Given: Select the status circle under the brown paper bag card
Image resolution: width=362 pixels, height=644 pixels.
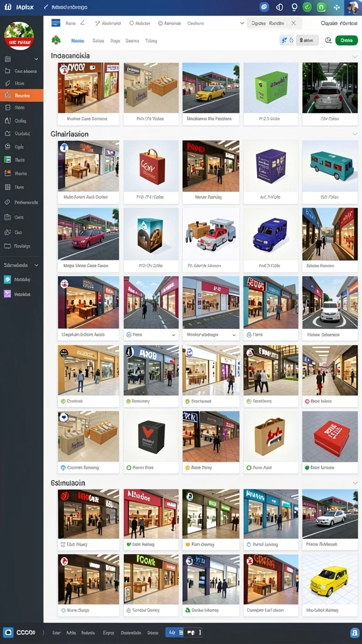Looking at the screenshot, I should coord(248,467).
